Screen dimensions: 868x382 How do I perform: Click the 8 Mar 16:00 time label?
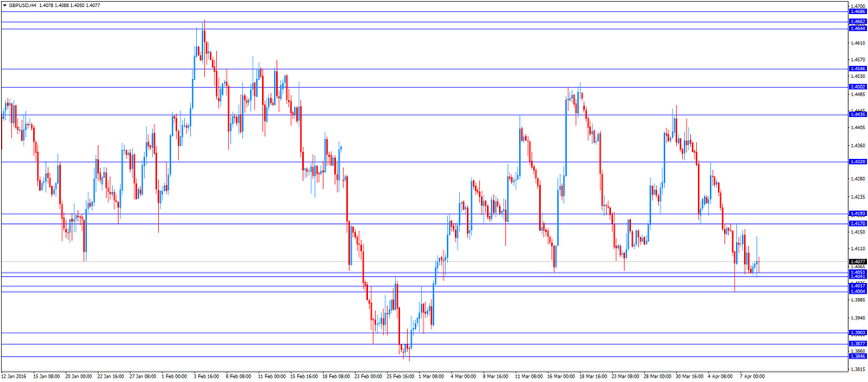(496, 377)
